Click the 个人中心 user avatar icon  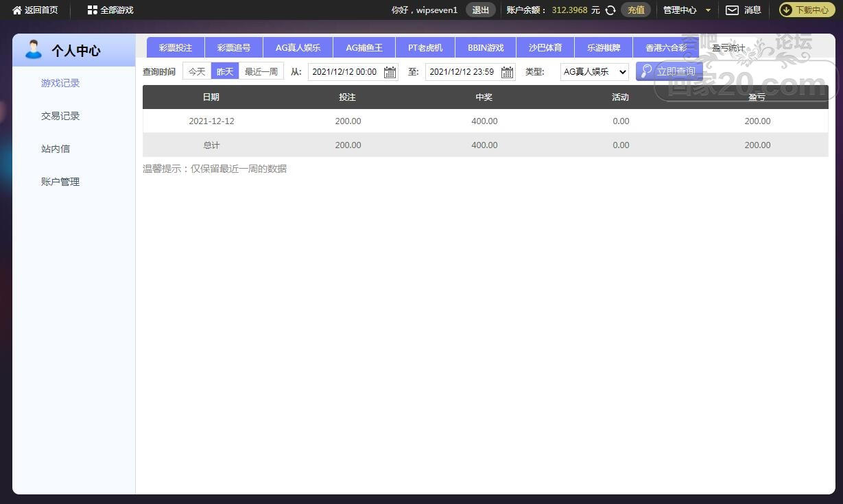[x=33, y=49]
